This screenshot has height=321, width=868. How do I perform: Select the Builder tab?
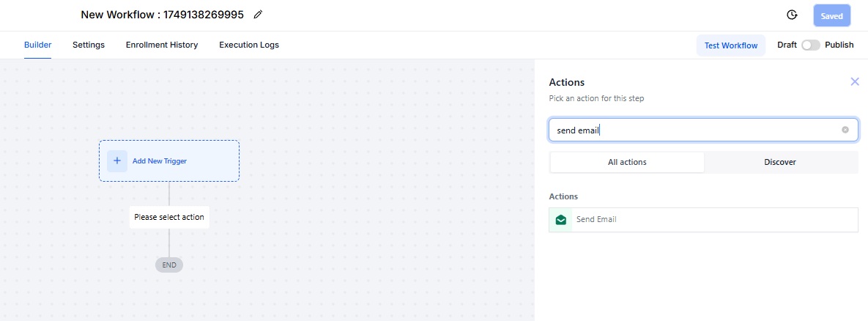point(37,45)
